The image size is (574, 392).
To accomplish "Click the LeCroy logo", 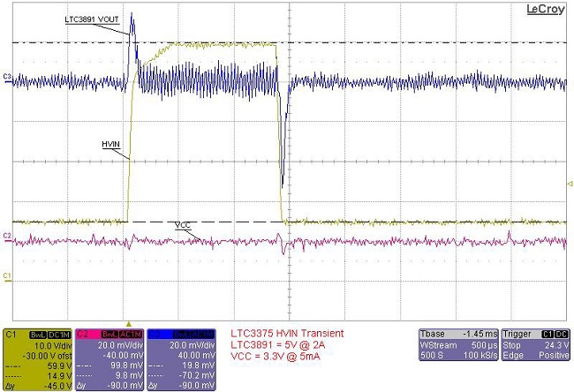I will pyautogui.click(x=545, y=9).
